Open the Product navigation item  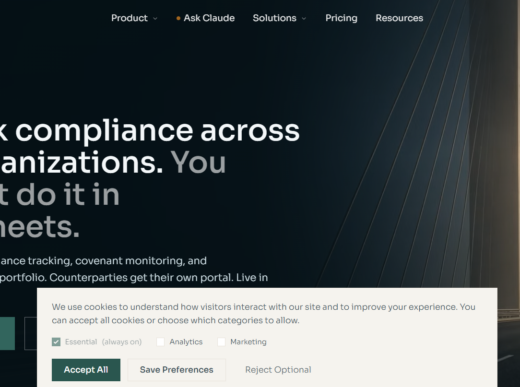point(134,18)
